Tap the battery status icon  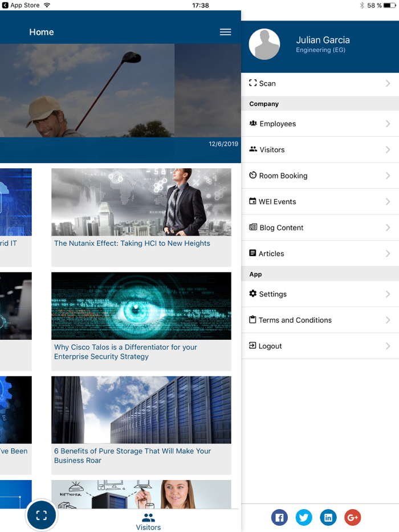390,6
